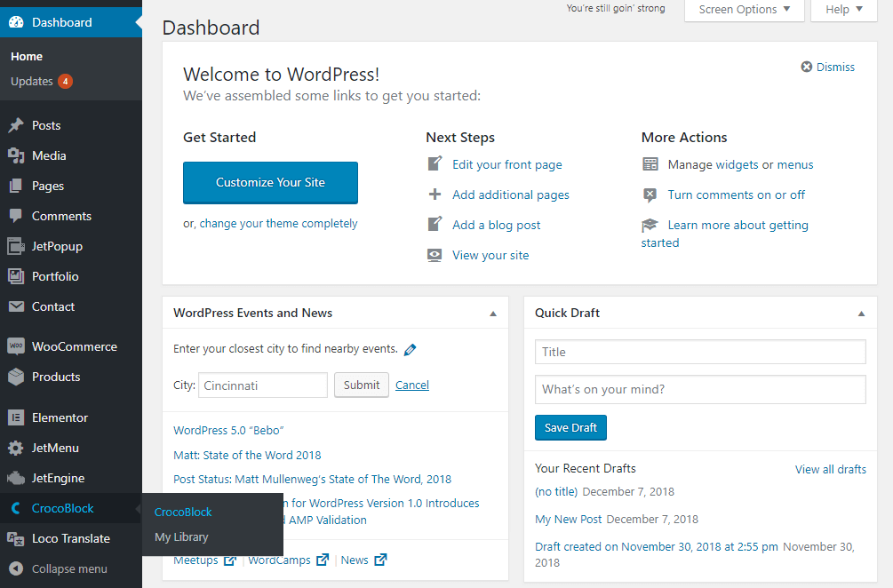
Task: Click change your theme completely link
Action: point(278,223)
